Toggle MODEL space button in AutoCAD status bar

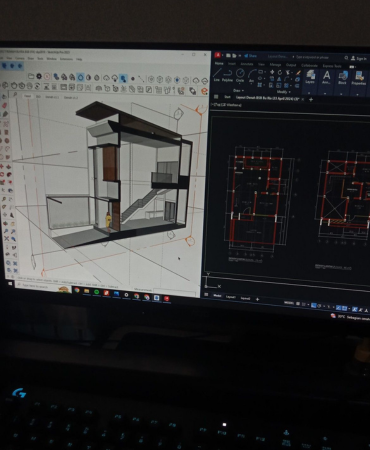pyautogui.click(x=289, y=303)
